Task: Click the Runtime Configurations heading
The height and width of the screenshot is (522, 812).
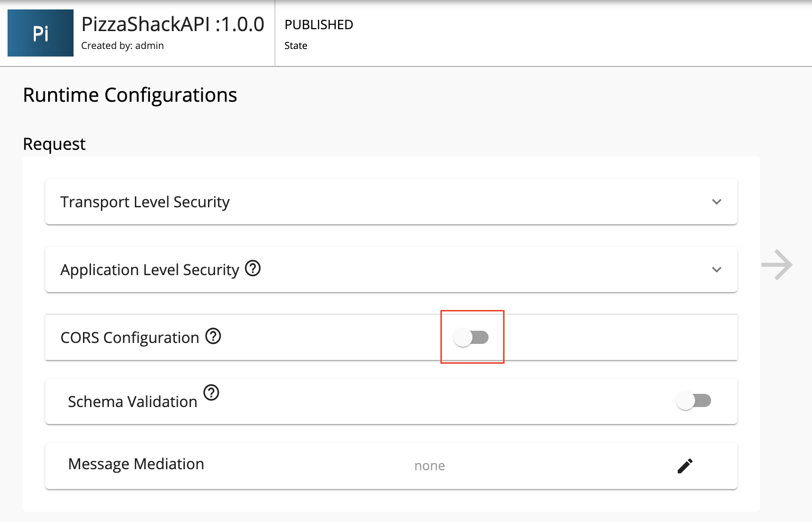Action: [x=130, y=95]
